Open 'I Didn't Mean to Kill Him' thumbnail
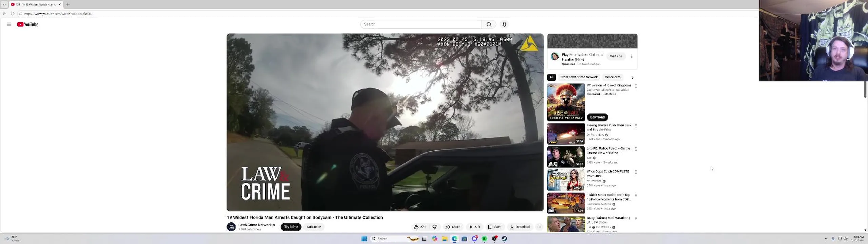868x244 pixels. point(566,203)
